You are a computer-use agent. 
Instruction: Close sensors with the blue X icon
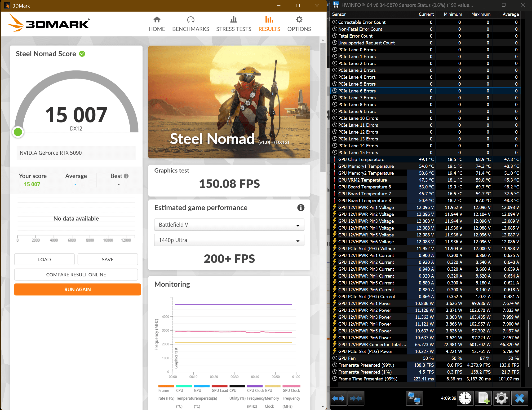(x=520, y=398)
